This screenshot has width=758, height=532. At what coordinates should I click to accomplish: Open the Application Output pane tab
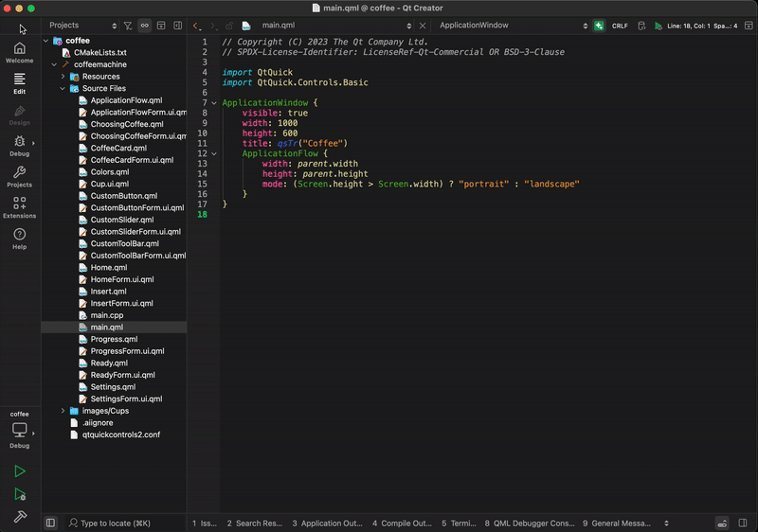click(327, 523)
